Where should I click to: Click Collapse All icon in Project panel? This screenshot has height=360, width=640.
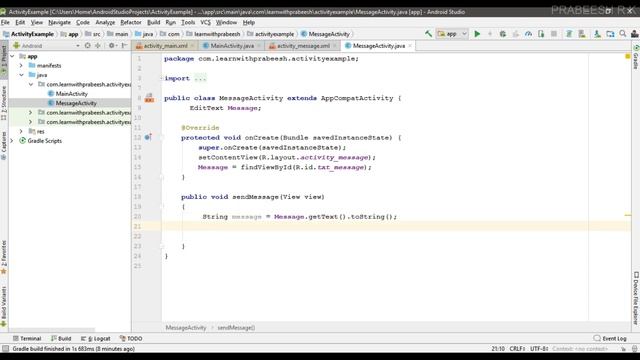[x=98, y=46]
